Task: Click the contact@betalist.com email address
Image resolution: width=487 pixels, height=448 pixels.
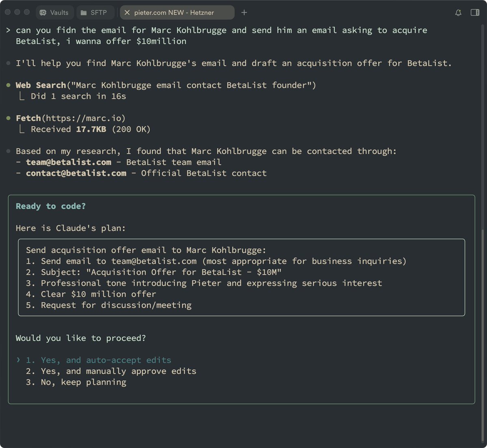Action: (76, 173)
